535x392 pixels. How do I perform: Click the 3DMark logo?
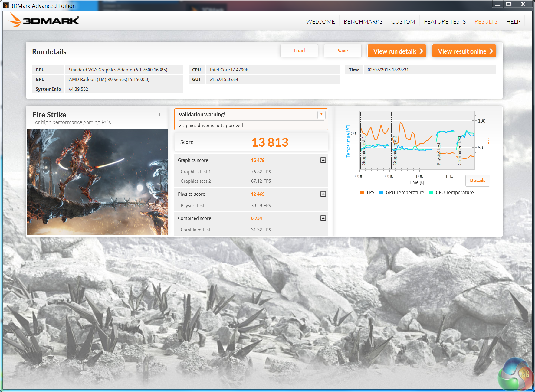(44, 20)
